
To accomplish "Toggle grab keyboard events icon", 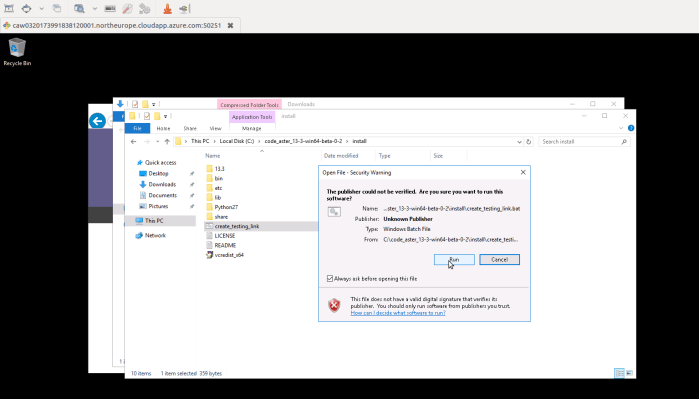I will [110, 8].
